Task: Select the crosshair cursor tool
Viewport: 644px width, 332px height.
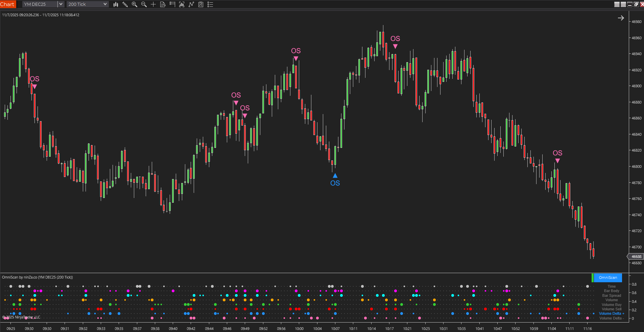Action: [153, 4]
